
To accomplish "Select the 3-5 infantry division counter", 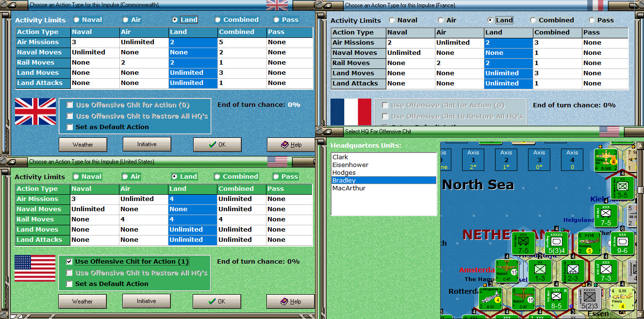I will tap(623, 188).
